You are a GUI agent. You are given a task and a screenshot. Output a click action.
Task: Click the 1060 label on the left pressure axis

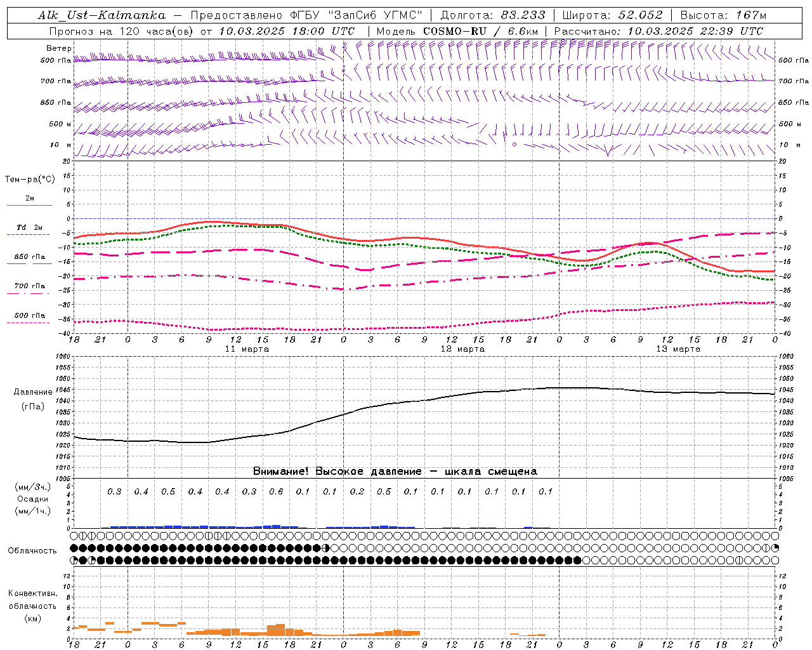pos(63,357)
